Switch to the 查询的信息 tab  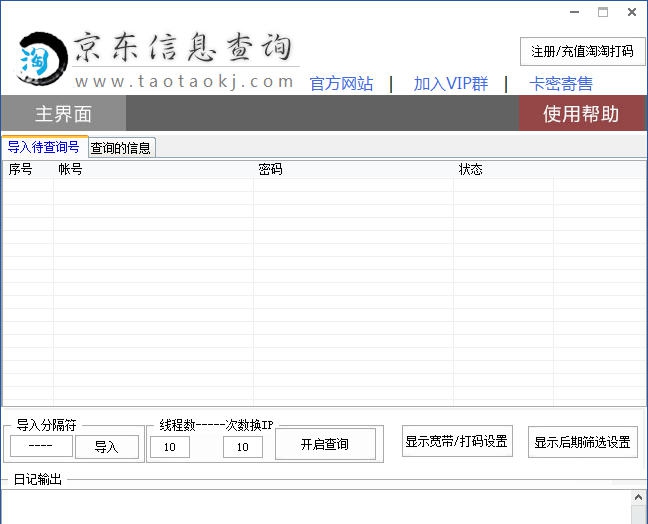click(x=121, y=148)
